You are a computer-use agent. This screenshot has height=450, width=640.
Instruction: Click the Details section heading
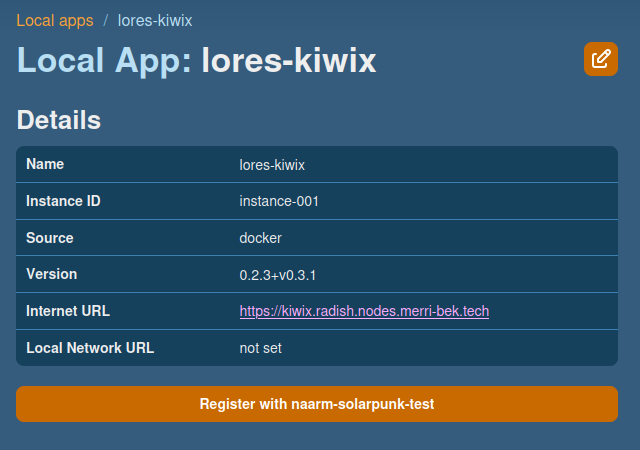(59, 120)
